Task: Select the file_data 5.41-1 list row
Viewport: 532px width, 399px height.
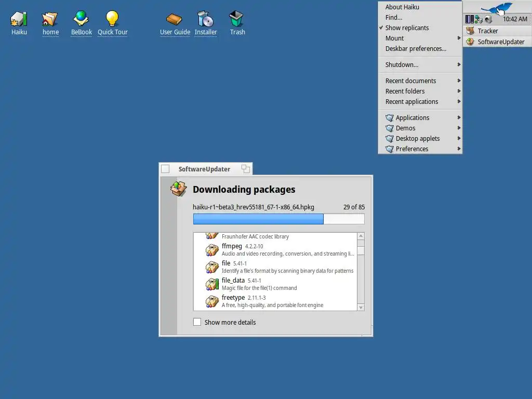Action: (275, 284)
